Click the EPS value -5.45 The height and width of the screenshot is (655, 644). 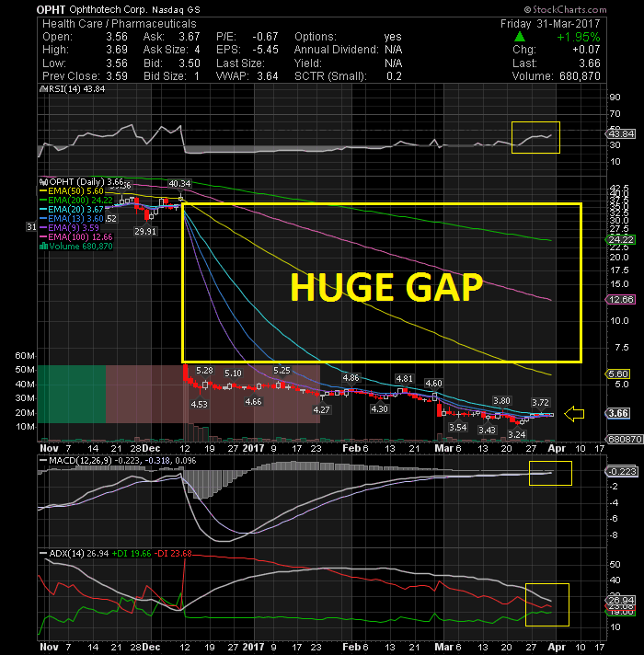pyautogui.click(x=265, y=50)
